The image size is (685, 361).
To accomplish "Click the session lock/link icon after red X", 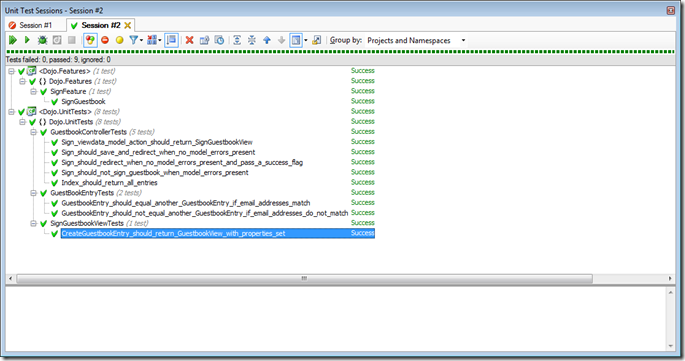I will [204, 40].
